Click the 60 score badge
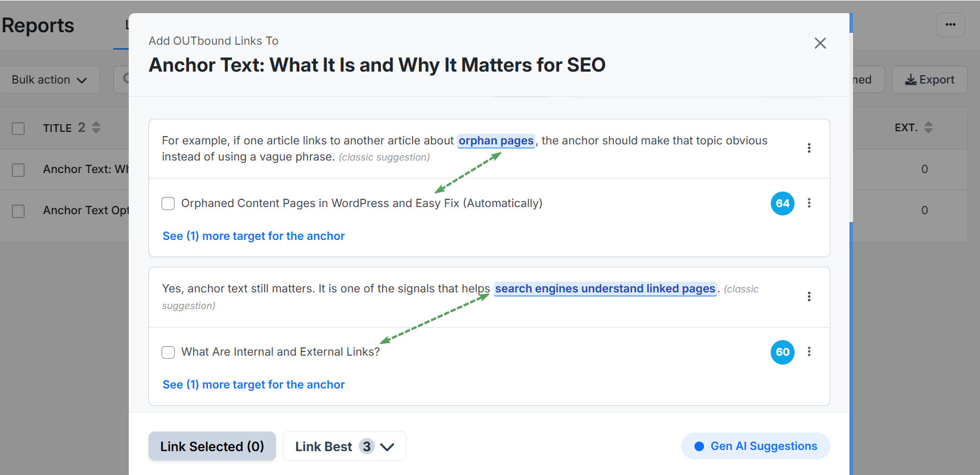Viewport: 980px width, 475px height. 783,352
